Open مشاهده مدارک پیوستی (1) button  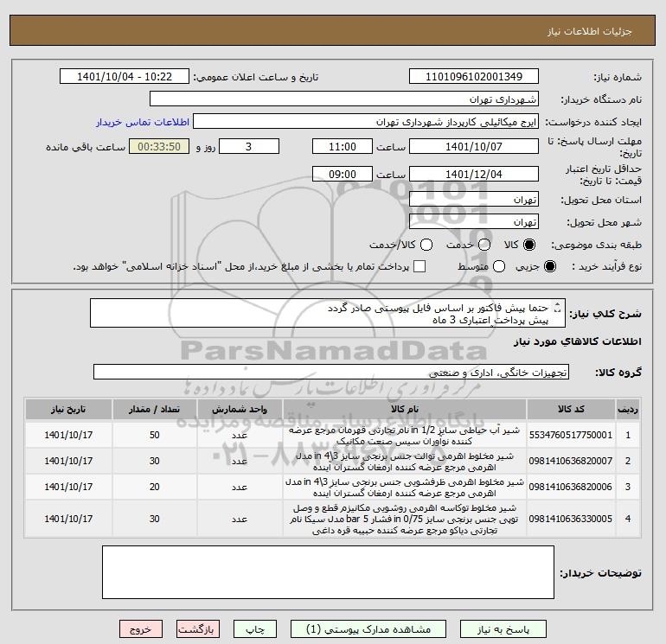click(x=368, y=629)
